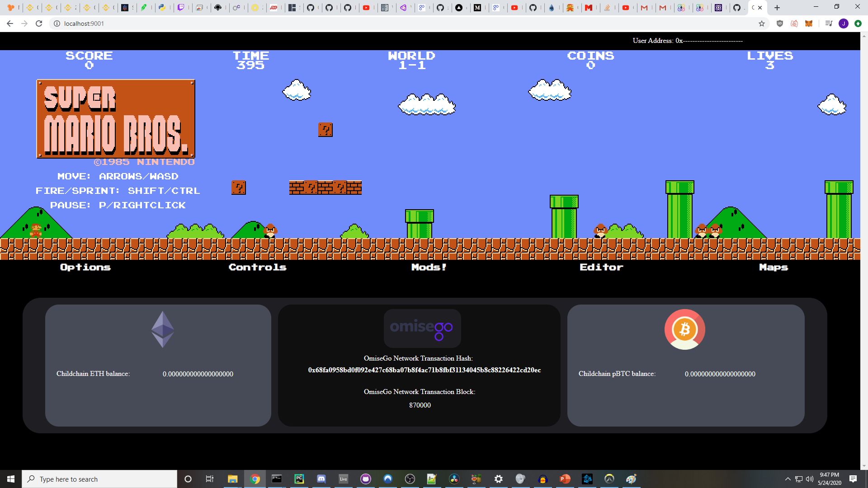868x488 pixels.
Task: View site information icon beside URL
Action: click(x=57, y=23)
